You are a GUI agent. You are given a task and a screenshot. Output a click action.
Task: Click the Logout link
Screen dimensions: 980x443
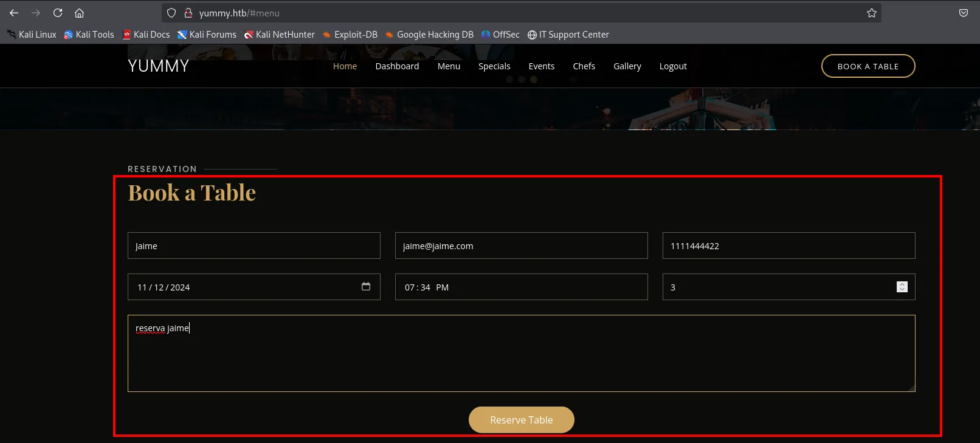coord(673,66)
